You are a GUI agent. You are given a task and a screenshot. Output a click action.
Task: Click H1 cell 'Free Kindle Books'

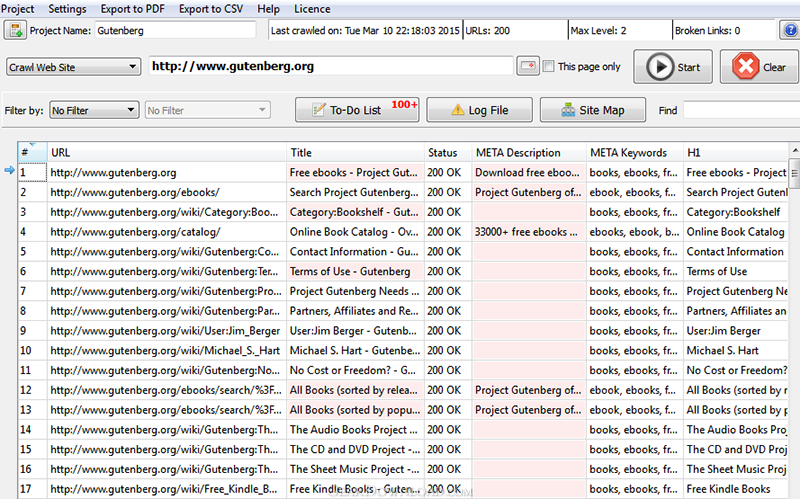pyautogui.click(x=736, y=489)
